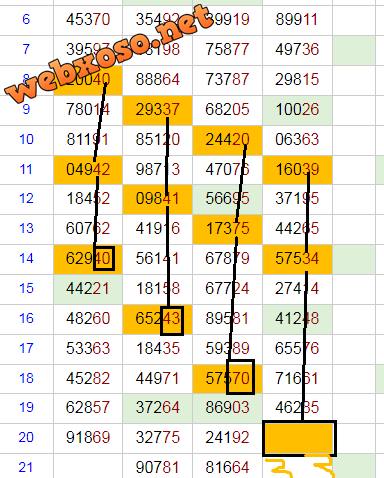Screen dimensions: 384x478
Task: Select cell 81191 in row 10
Action: click(x=88, y=139)
